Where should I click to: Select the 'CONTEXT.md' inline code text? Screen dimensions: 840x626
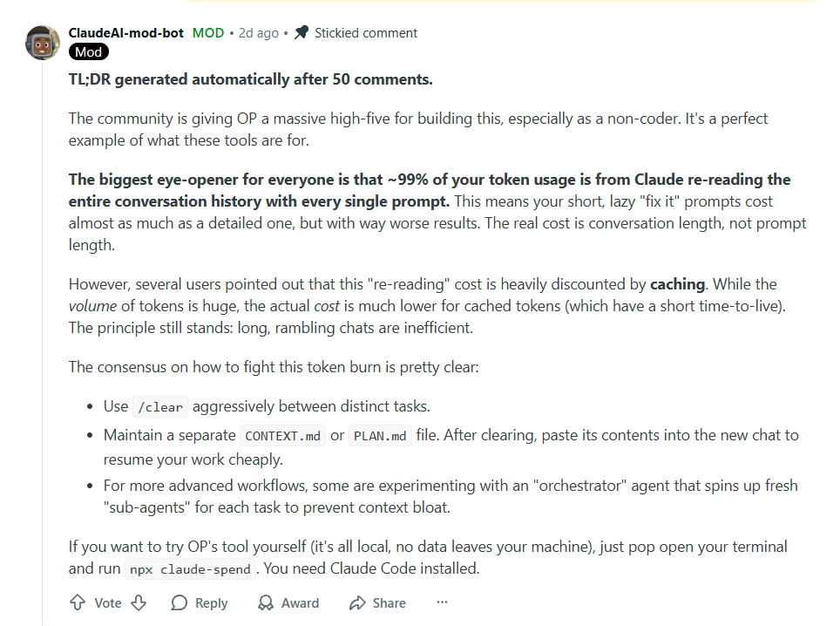pyautogui.click(x=282, y=434)
